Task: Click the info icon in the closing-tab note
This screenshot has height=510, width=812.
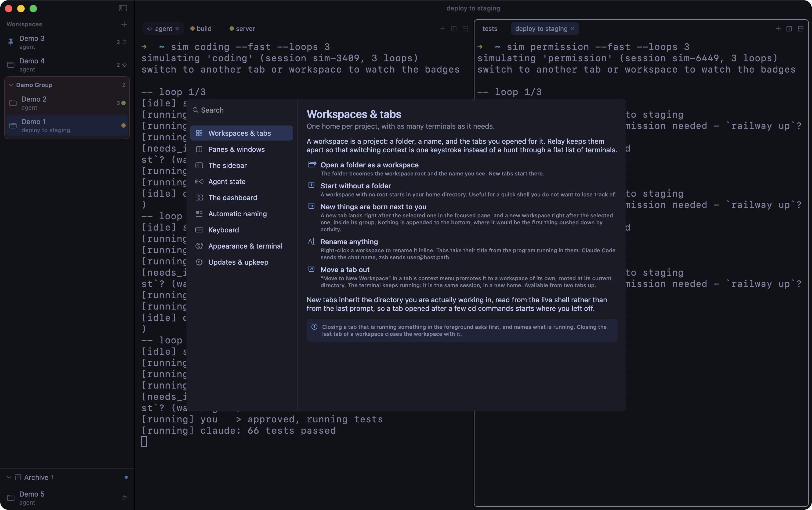Action: pyautogui.click(x=314, y=326)
